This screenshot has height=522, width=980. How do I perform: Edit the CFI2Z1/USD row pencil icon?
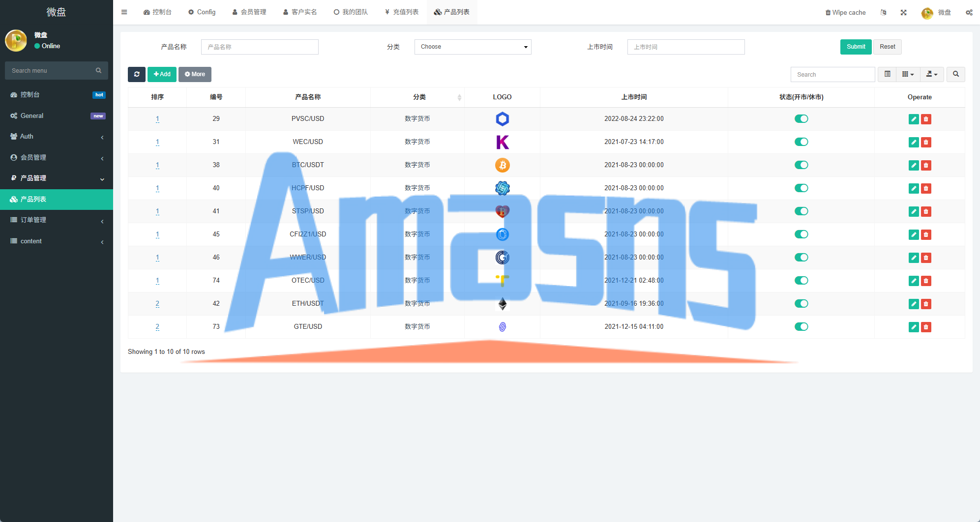(x=914, y=234)
